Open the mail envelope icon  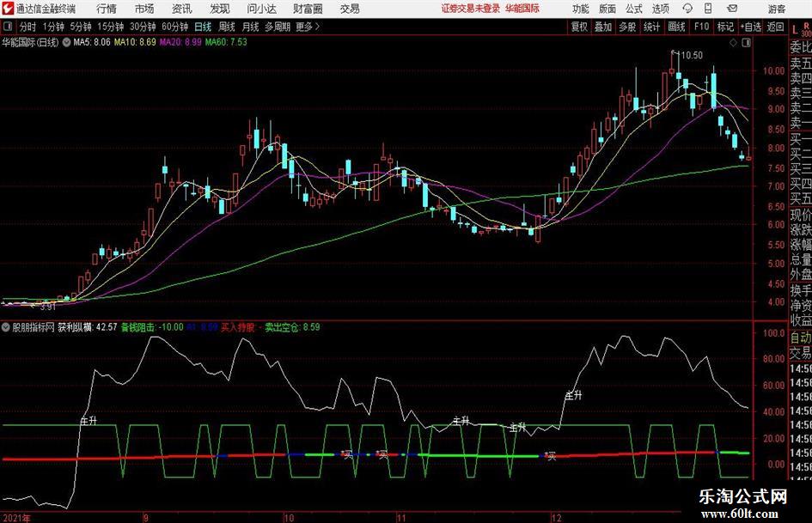click(732, 9)
